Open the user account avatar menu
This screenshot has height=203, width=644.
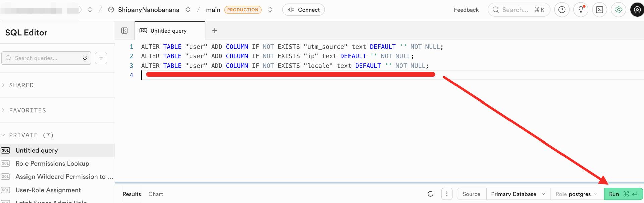[637, 10]
